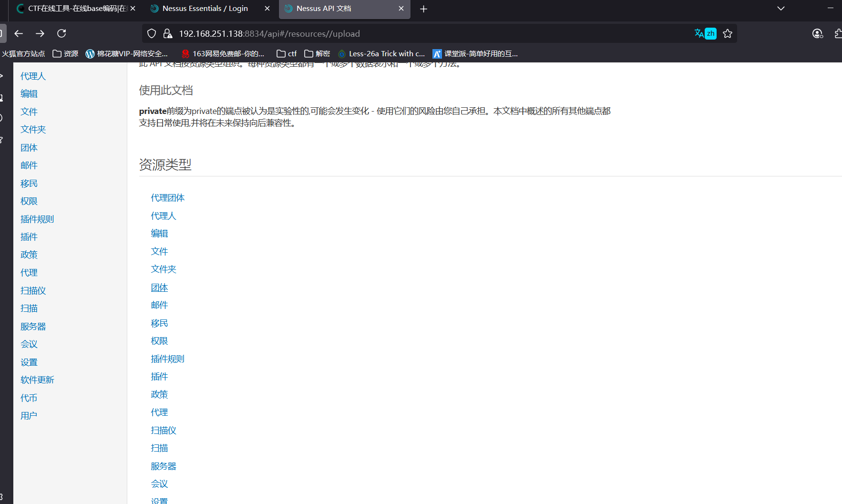This screenshot has width=842, height=504.
Task: Select 权限 in the left sidebar
Action: coord(29,201)
